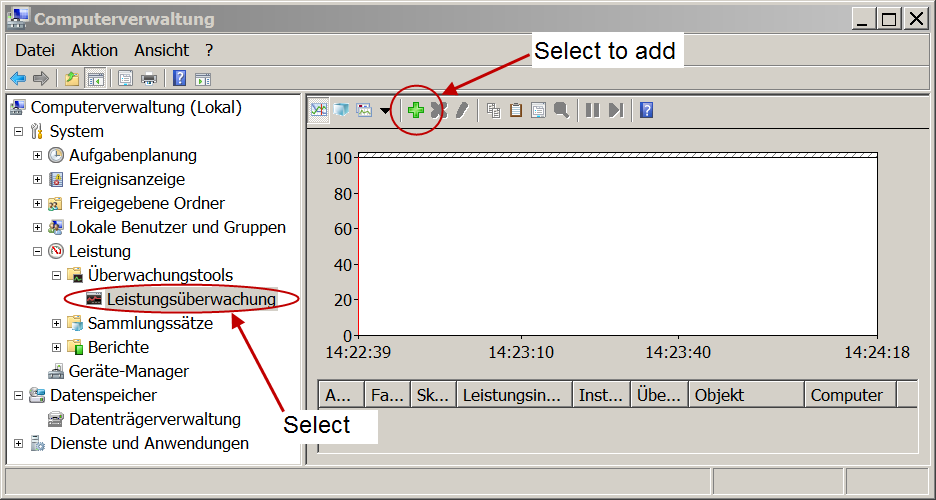Collapse the Leistung node

pos(37,251)
